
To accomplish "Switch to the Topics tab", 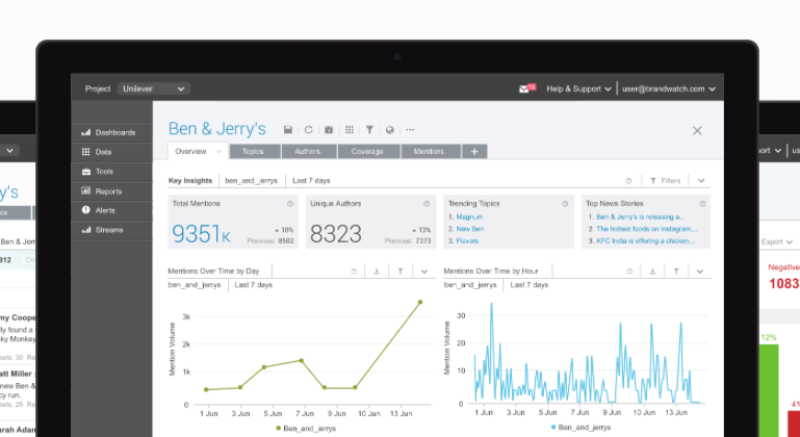I will (253, 151).
